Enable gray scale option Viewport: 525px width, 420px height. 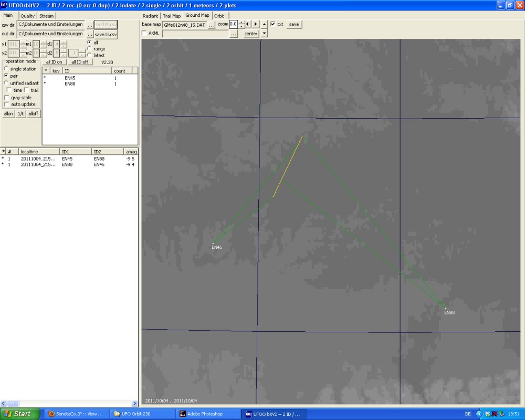click(x=7, y=98)
